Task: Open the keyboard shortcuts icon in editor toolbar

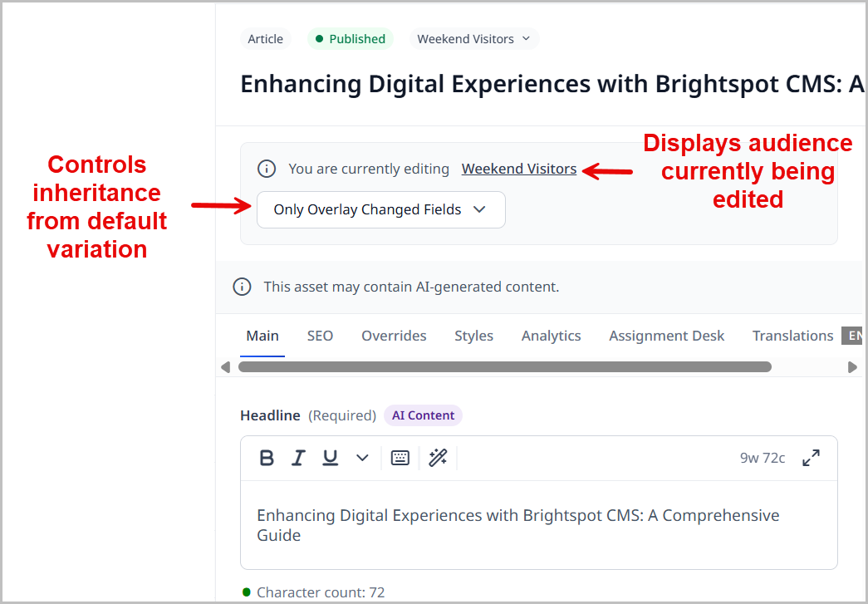Action: click(400, 458)
